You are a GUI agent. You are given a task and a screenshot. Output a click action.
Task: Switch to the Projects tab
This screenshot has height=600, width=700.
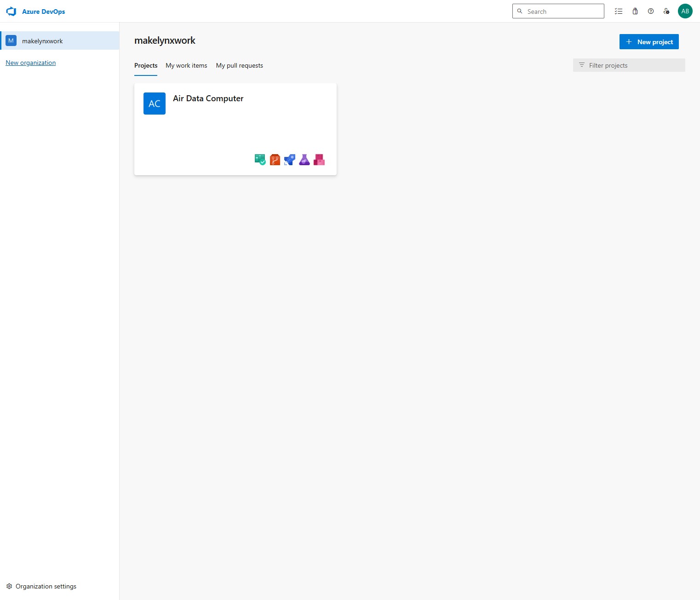(146, 65)
